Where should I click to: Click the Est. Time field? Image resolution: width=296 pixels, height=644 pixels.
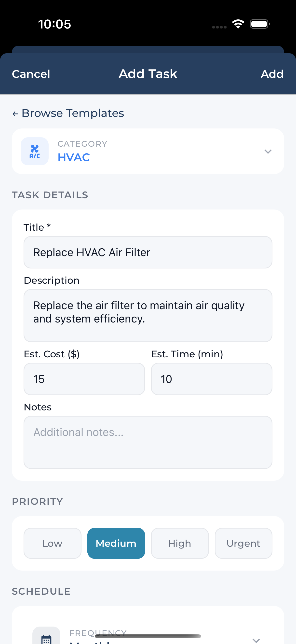click(x=212, y=379)
